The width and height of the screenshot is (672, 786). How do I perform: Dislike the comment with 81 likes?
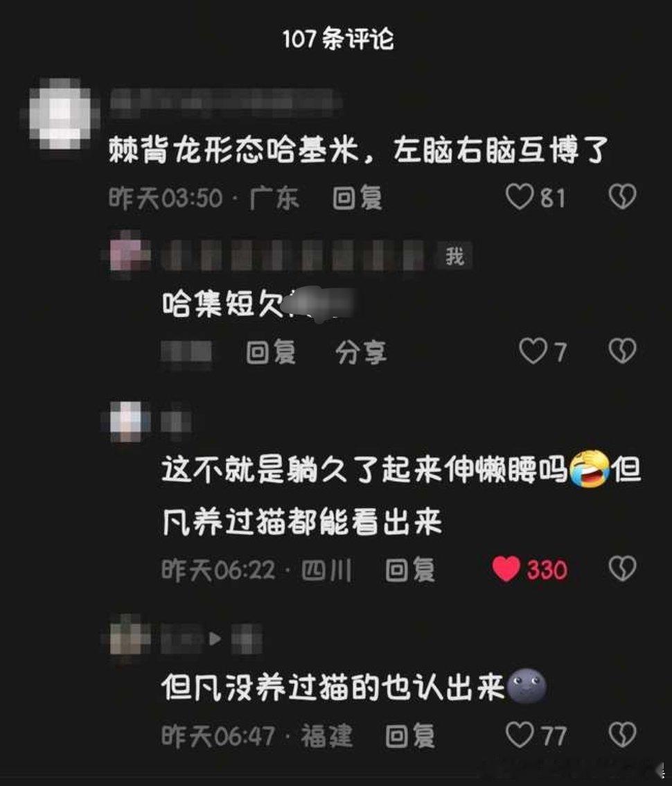(622, 197)
